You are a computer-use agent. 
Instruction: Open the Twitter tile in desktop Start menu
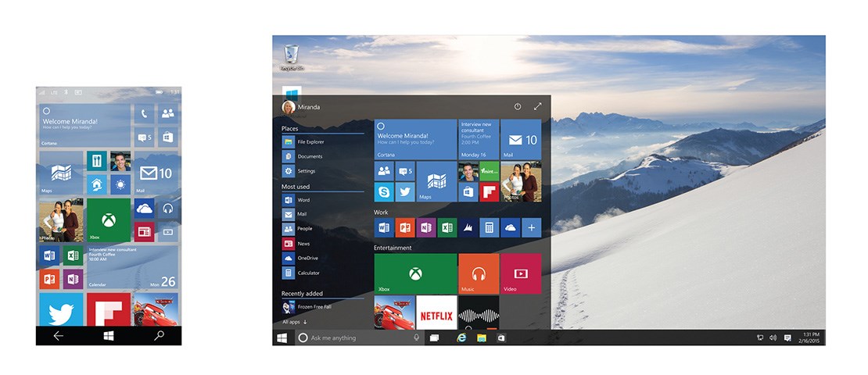(405, 192)
